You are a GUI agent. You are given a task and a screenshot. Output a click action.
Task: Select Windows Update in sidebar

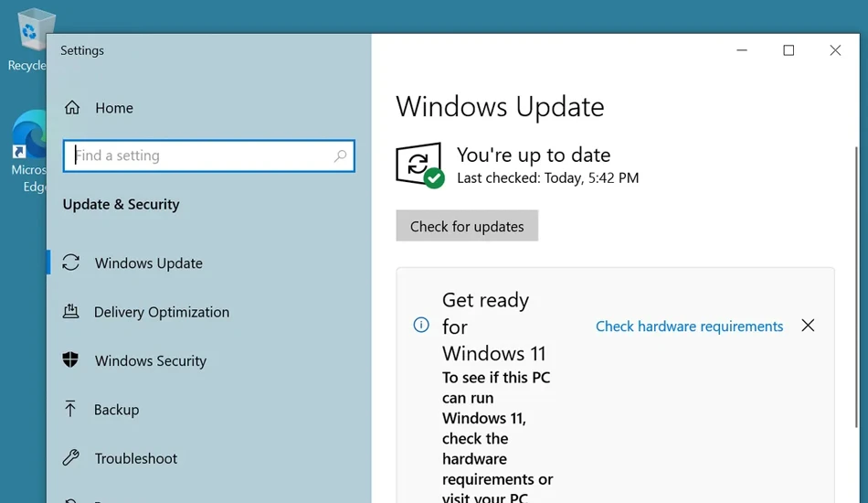click(x=148, y=263)
